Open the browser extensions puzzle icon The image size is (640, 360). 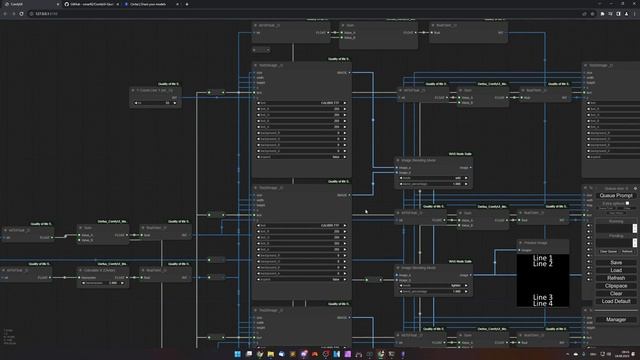pos(602,13)
